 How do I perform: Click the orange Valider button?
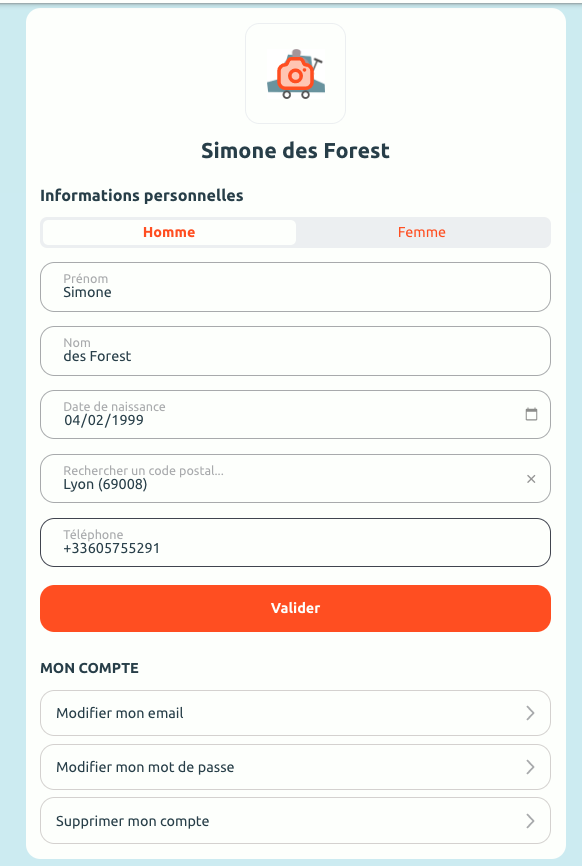pyautogui.click(x=295, y=608)
